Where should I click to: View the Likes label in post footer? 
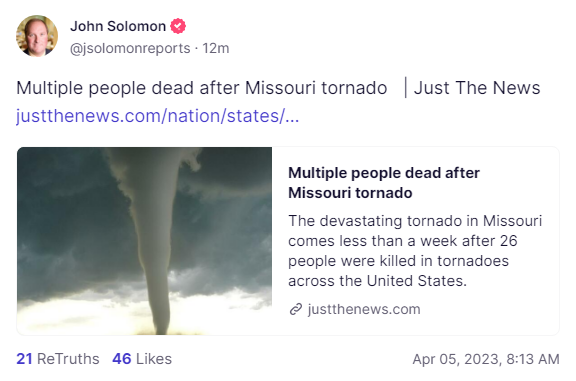click(x=154, y=359)
